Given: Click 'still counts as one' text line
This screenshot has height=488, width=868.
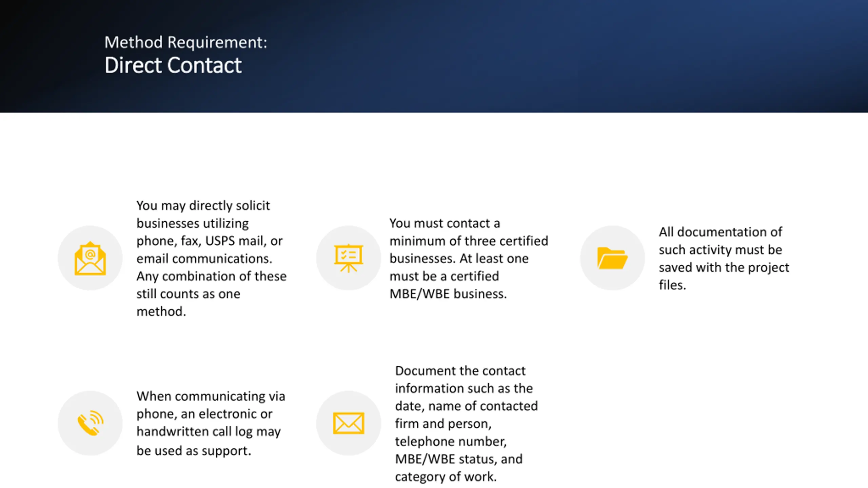Looking at the screenshot, I should [x=188, y=294].
